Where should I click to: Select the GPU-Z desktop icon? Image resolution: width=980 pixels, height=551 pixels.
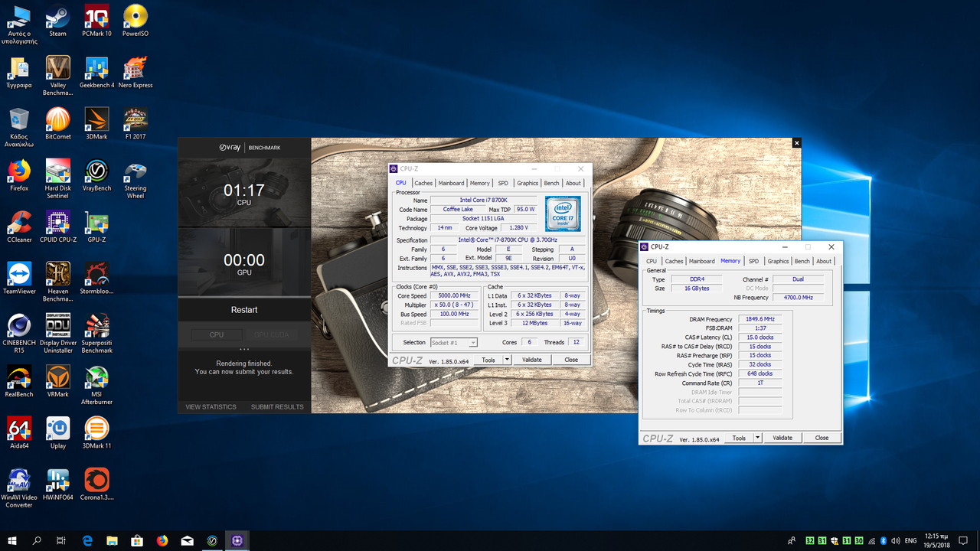(96, 227)
